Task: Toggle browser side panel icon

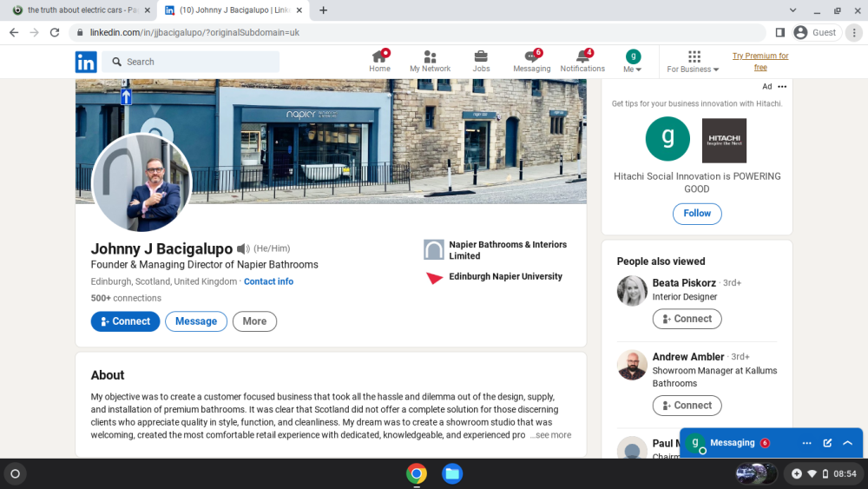Action: [x=780, y=33]
